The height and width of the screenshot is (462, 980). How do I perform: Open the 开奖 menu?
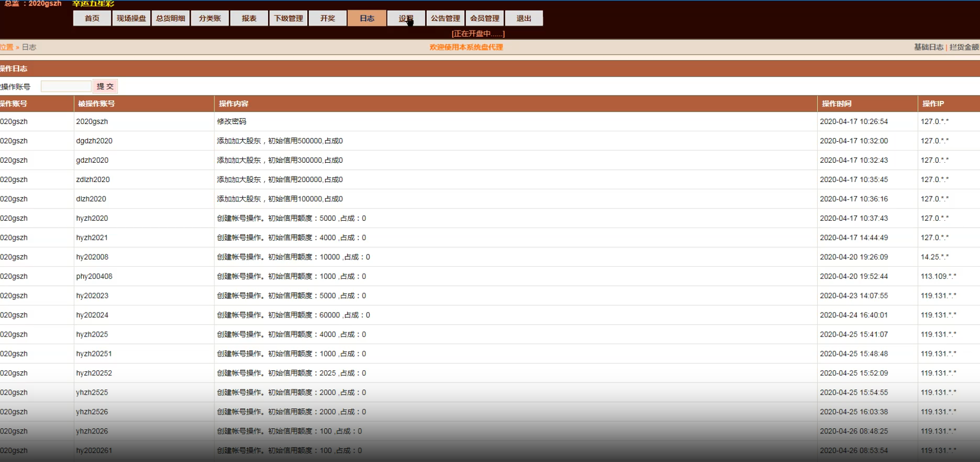click(x=328, y=18)
